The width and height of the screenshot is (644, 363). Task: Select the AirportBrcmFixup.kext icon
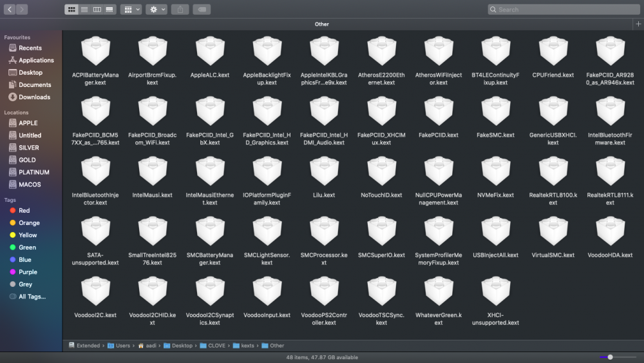pyautogui.click(x=153, y=51)
